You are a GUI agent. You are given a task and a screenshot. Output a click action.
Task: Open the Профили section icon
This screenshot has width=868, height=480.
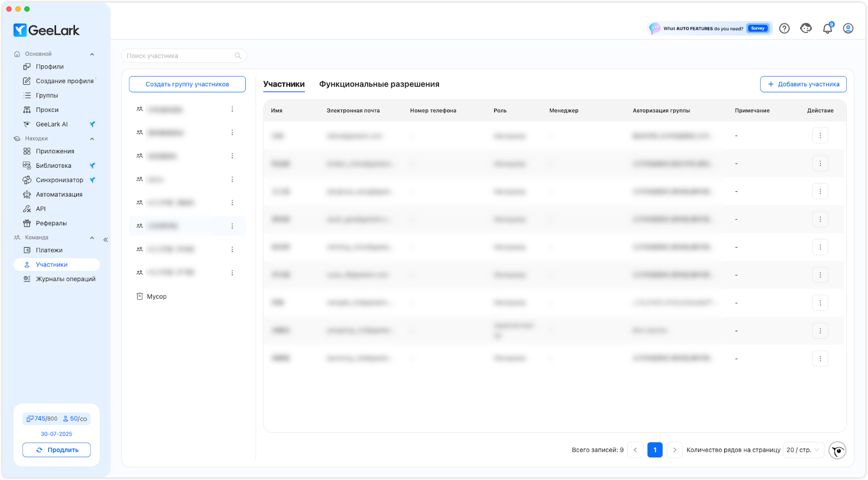[x=27, y=67]
